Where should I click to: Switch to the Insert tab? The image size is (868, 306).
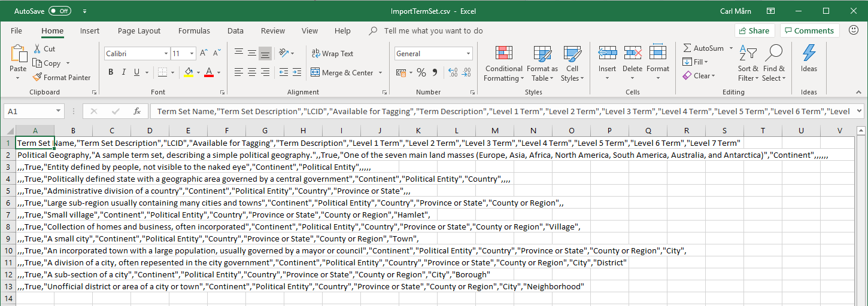[x=90, y=31]
